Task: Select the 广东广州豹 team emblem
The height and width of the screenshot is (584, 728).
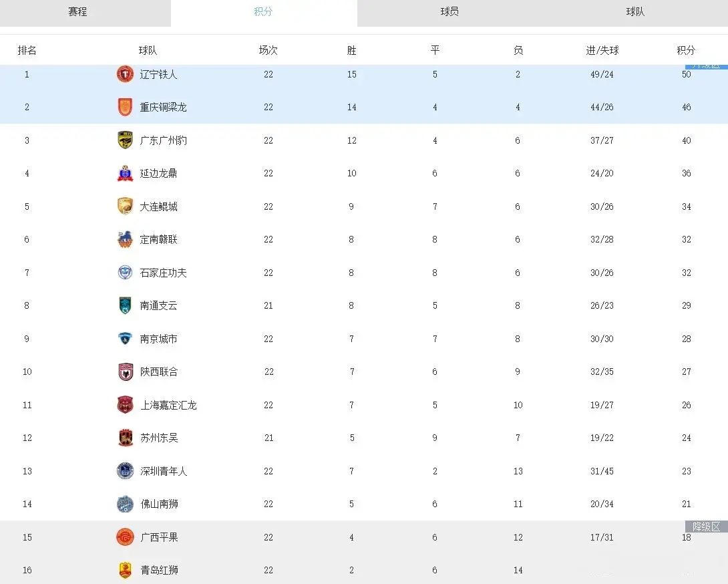Action: [x=125, y=140]
